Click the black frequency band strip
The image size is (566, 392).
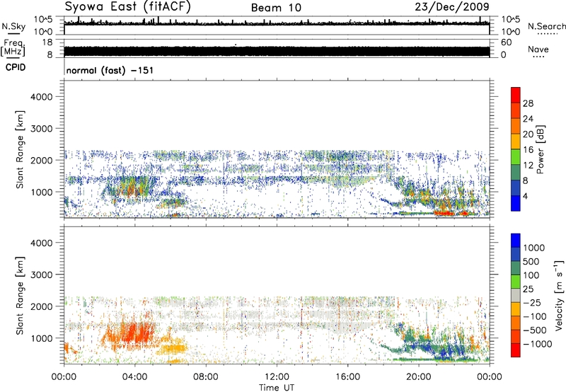277,52
